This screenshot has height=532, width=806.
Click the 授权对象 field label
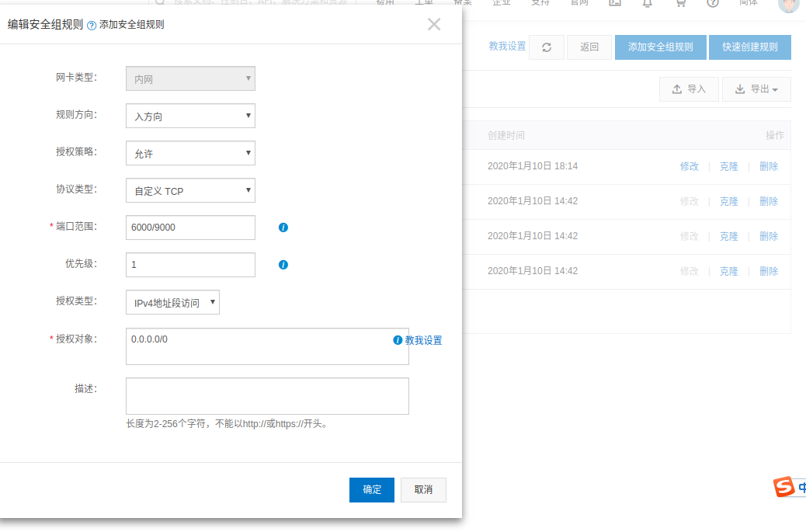point(76,339)
